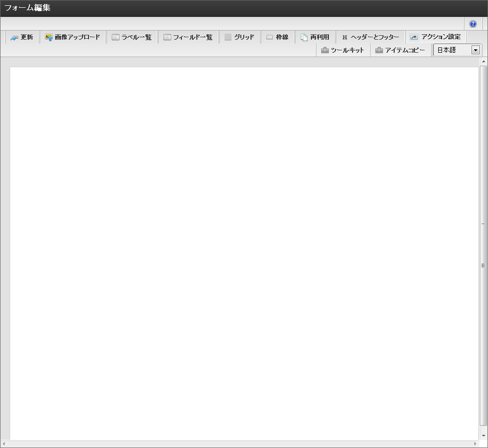Click the 再利用 reuse icon
488x448 pixels.
(304, 37)
